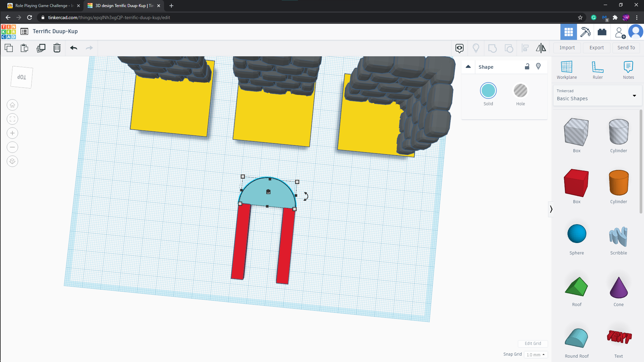
Task: Switch to 3D design grid view
Action: [x=569, y=32]
